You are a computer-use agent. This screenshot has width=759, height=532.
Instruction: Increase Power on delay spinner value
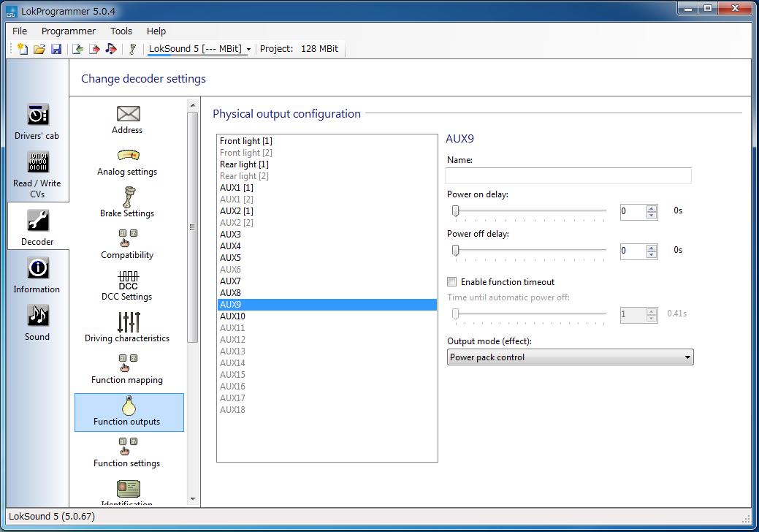point(652,208)
